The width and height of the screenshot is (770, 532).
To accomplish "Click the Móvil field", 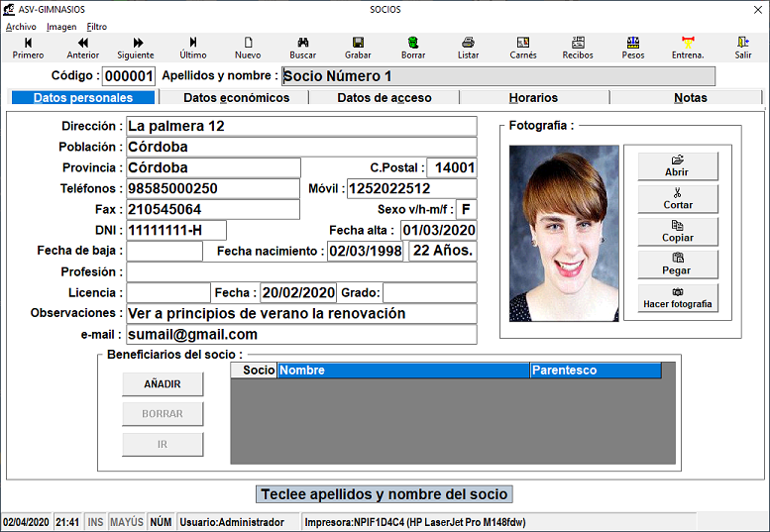I will [412, 188].
